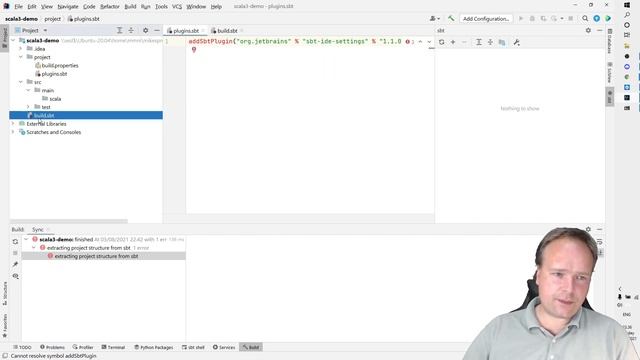Click error bulb in editor gutter
Viewport: 640px width, 360px height.
194,50
